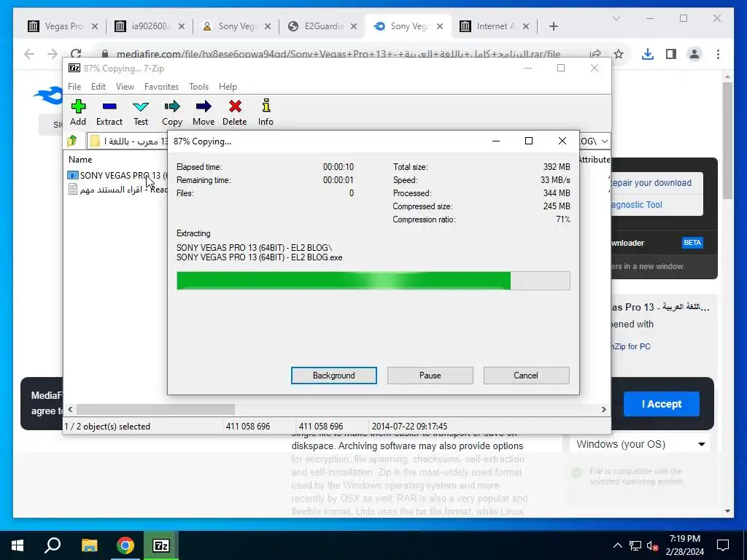
Task: Click the Name column header
Action: [80, 160]
